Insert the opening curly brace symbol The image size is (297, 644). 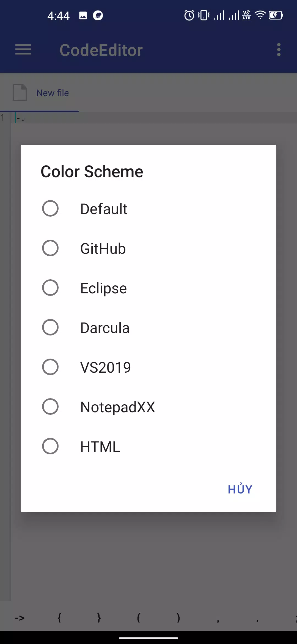point(59,618)
